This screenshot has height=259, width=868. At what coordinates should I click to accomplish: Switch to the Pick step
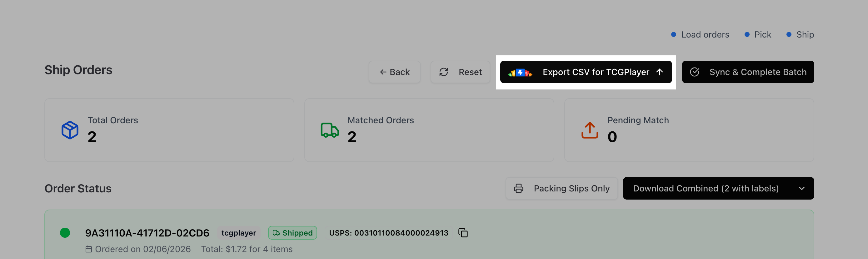pos(762,35)
